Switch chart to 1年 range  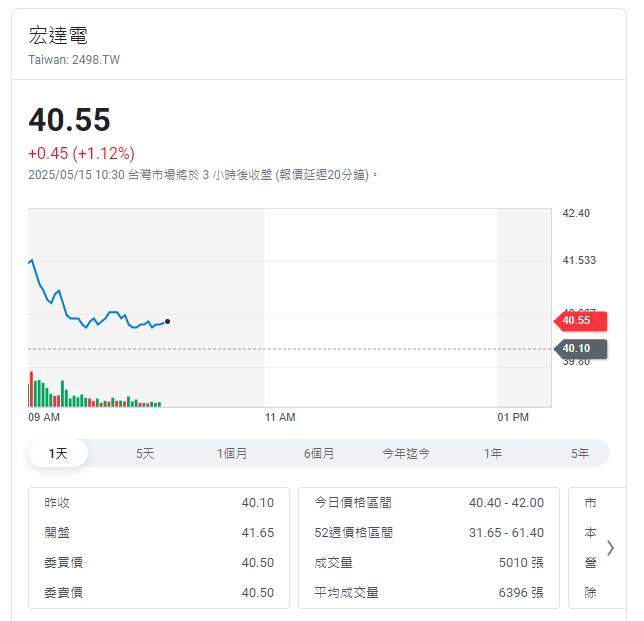[x=493, y=453]
